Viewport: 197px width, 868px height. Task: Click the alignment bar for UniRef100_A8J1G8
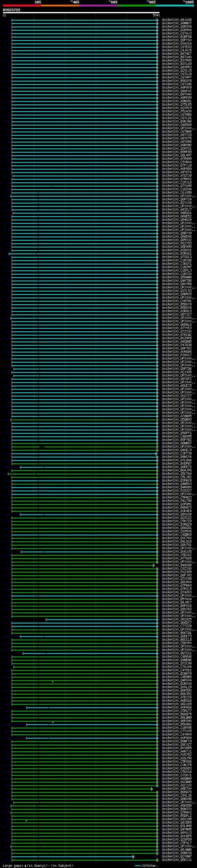click(84, 20)
